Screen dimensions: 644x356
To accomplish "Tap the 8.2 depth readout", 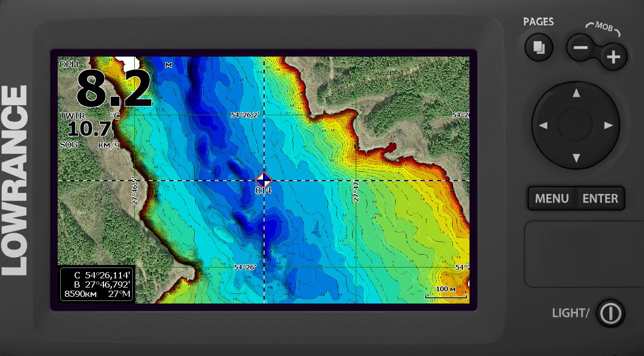I will coord(114,88).
